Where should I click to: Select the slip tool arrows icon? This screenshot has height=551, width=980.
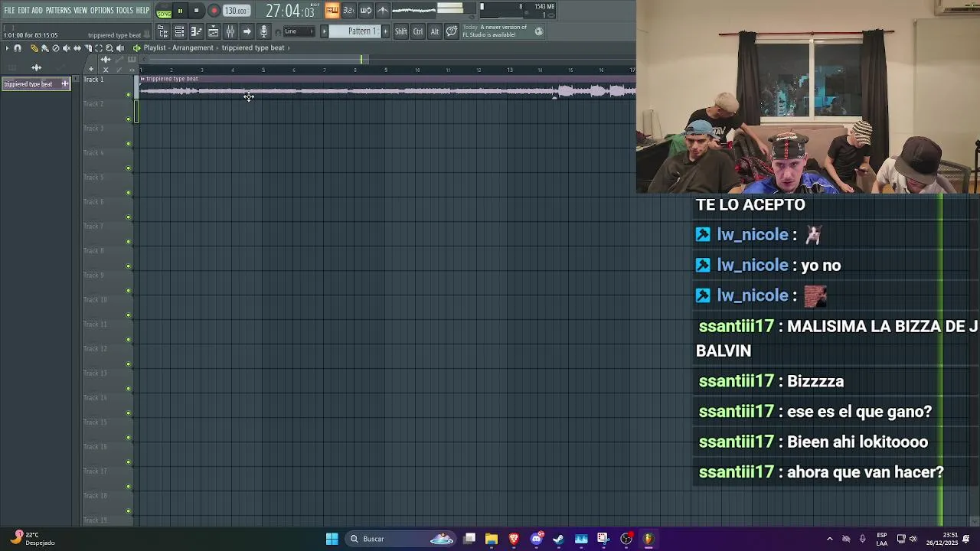pyautogui.click(x=77, y=48)
